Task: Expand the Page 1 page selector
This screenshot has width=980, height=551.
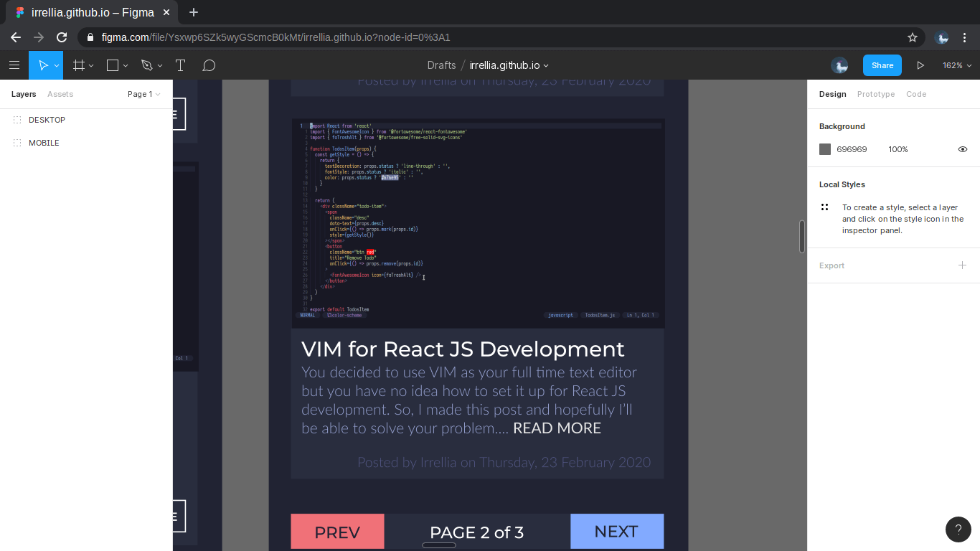Action: tap(143, 94)
